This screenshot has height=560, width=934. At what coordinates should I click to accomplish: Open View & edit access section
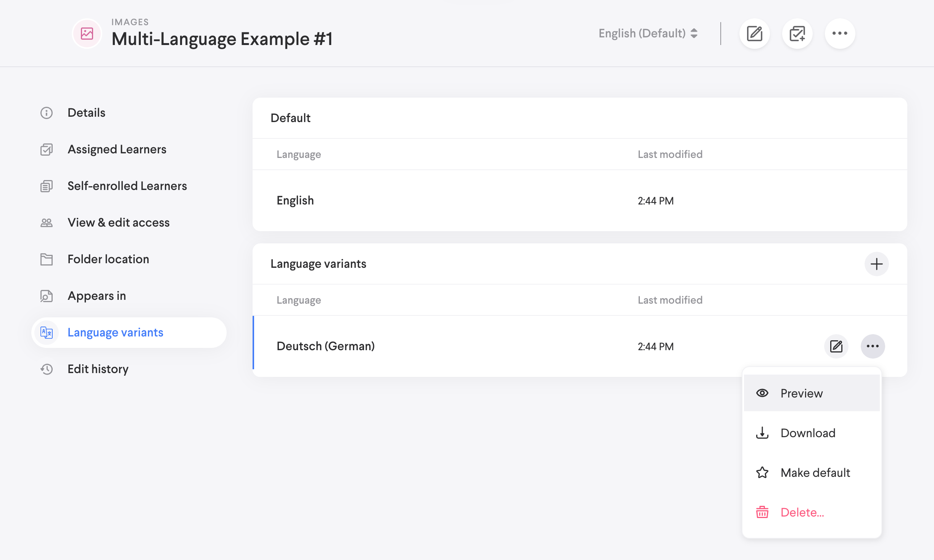(x=118, y=223)
